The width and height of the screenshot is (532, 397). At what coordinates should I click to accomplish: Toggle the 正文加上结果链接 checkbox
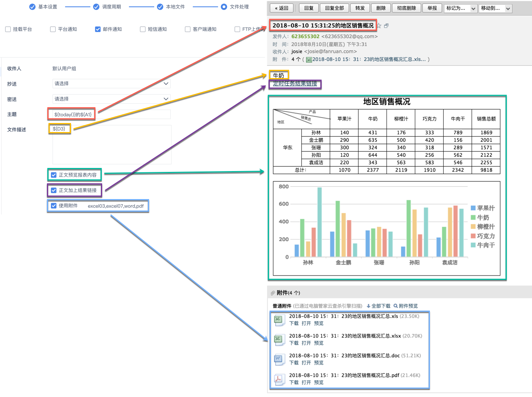click(54, 190)
